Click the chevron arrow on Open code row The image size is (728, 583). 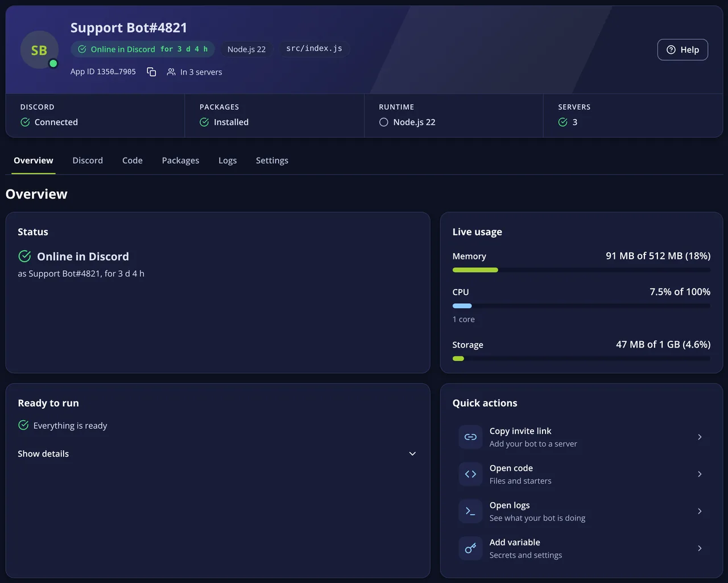[x=700, y=474]
